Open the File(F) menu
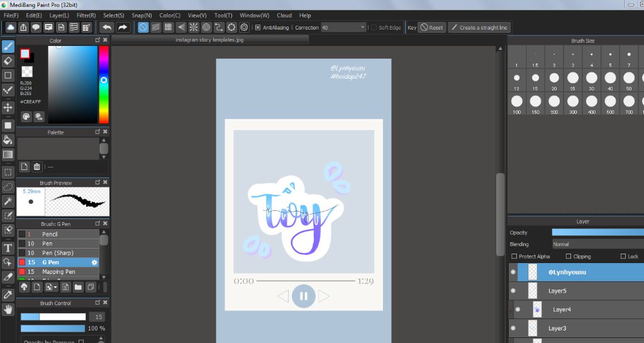This screenshot has width=644, height=343. [x=11, y=15]
